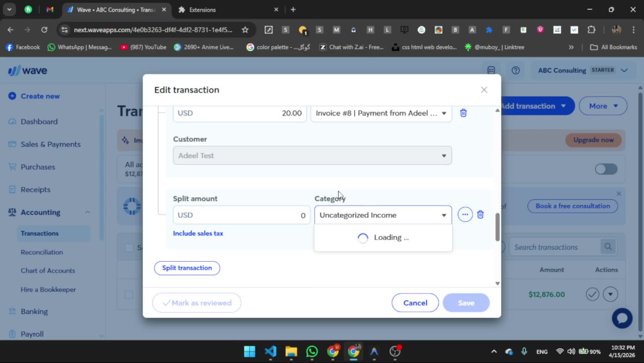Screen dimensions: 644x363
Task: Open Reconciliation under Accounting
Action: [x=41, y=252]
